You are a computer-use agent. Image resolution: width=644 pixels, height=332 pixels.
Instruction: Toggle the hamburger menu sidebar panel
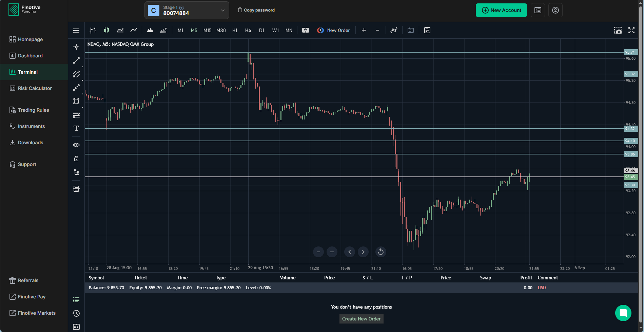[x=76, y=31]
